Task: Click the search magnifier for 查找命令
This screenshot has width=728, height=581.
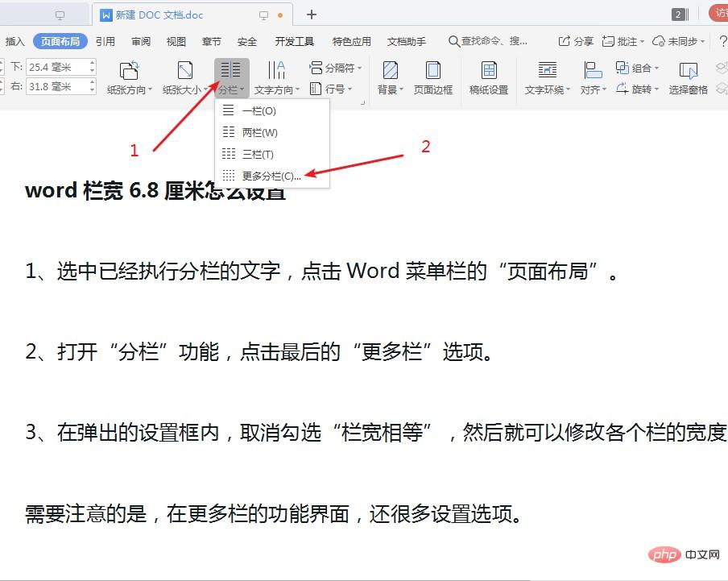Action: point(454,41)
